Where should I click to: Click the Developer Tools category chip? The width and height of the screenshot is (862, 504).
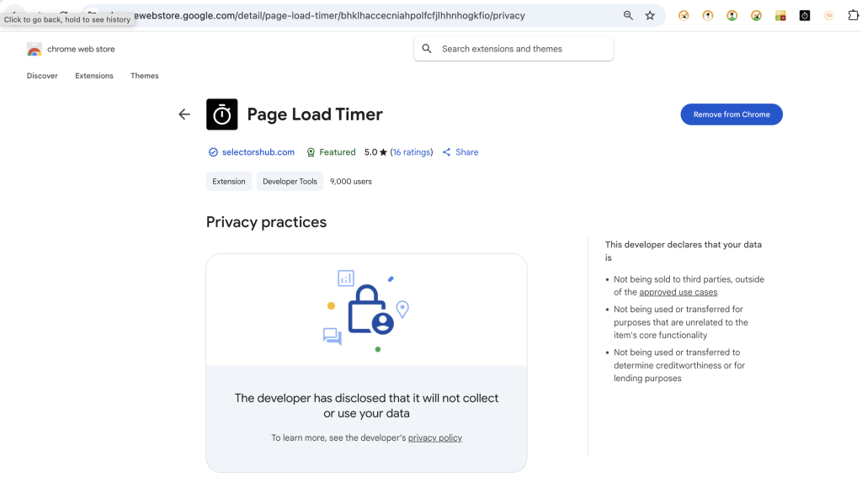click(x=290, y=181)
